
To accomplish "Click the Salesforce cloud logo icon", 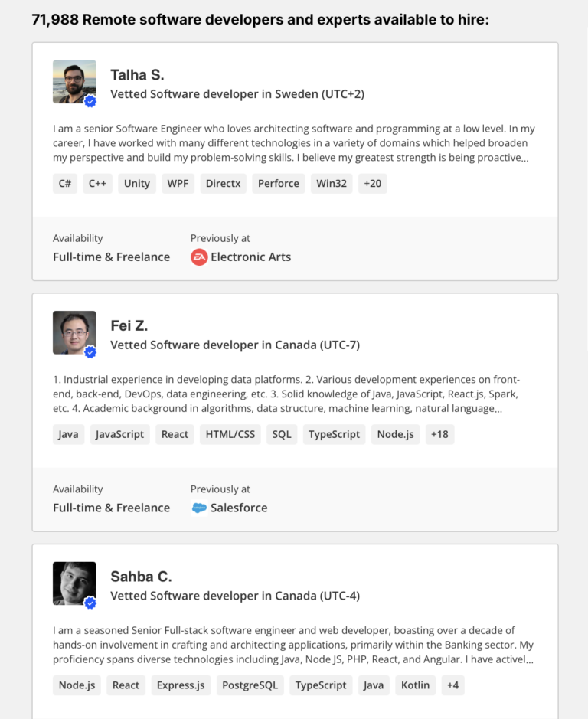I will [199, 508].
